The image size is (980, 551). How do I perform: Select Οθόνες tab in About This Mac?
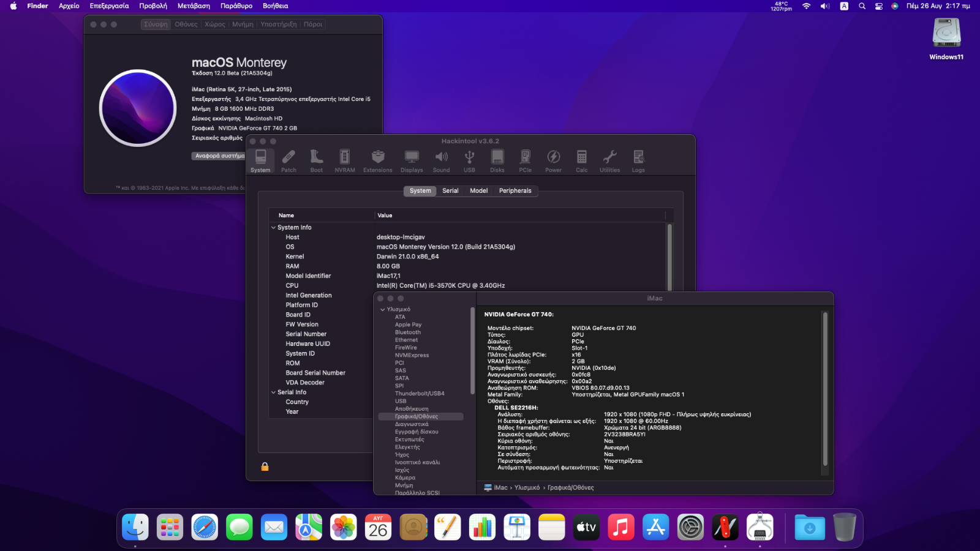click(186, 24)
